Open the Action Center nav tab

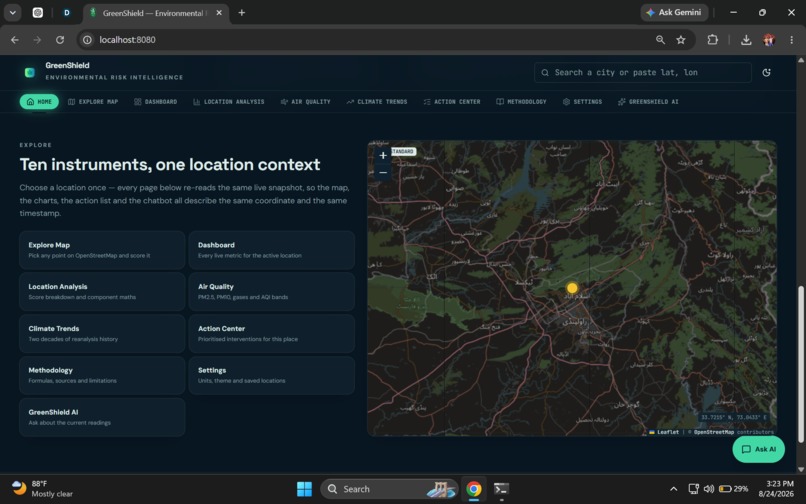point(452,102)
